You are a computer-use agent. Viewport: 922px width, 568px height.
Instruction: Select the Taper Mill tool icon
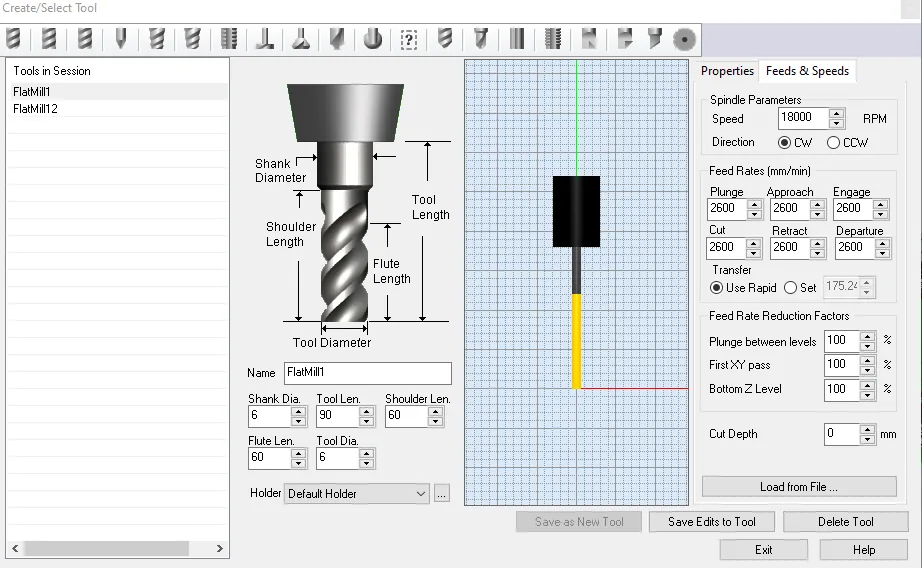pos(193,39)
